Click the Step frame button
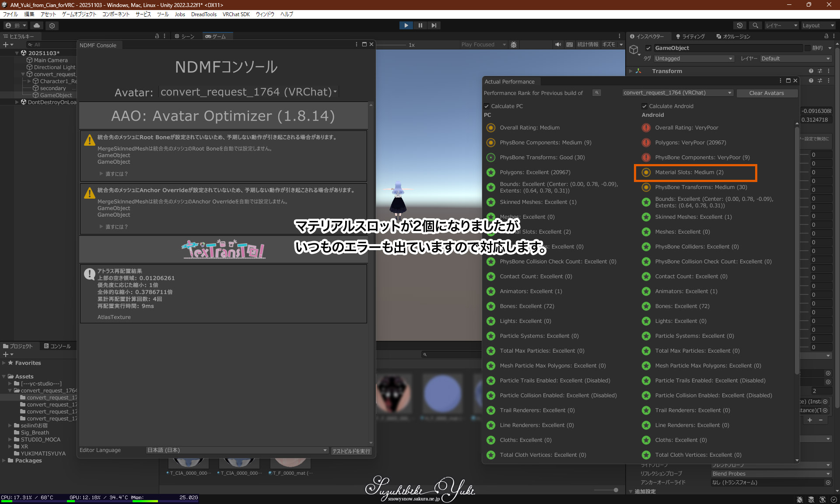Image resolution: width=840 pixels, height=504 pixels. point(434,25)
